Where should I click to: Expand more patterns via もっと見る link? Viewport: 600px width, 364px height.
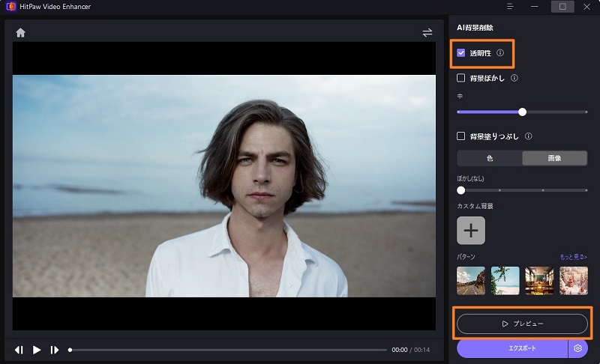click(574, 257)
